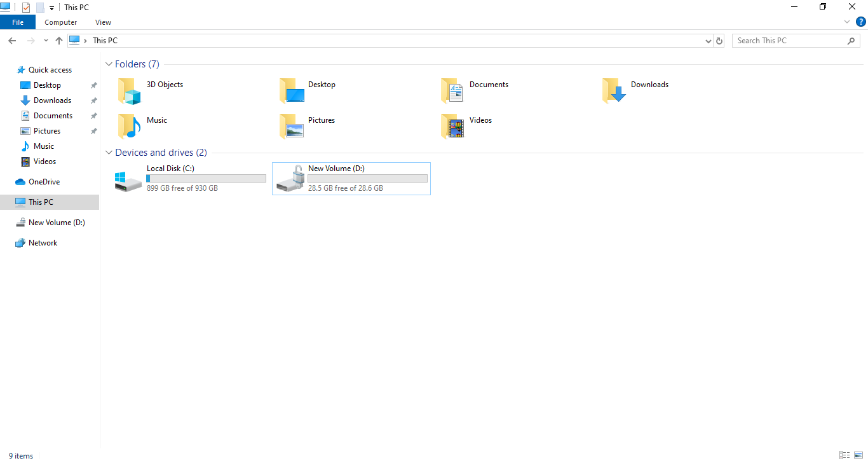Expand the ribbon using the chevron
Screen dimensions: 868x463
[847, 22]
